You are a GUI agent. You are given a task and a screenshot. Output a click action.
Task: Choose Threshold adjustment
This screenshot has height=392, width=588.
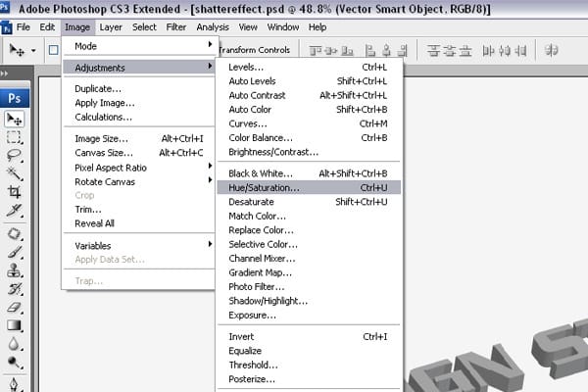click(309, 365)
